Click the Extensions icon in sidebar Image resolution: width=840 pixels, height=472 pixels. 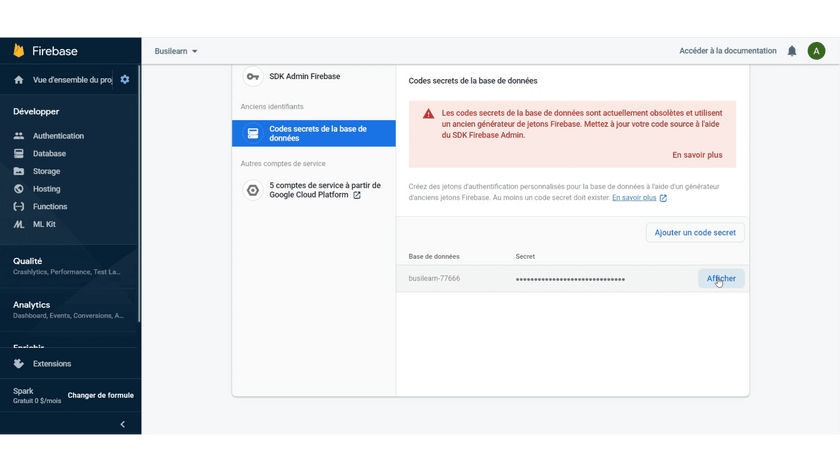pyautogui.click(x=19, y=364)
